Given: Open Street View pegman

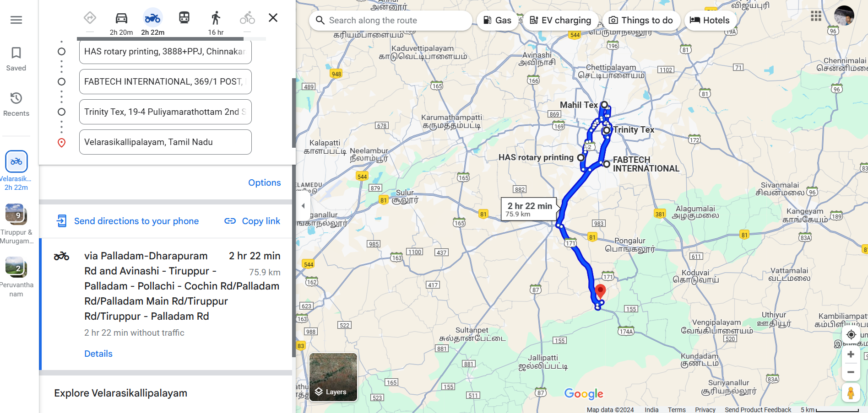Looking at the screenshot, I should [x=851, y=393].
